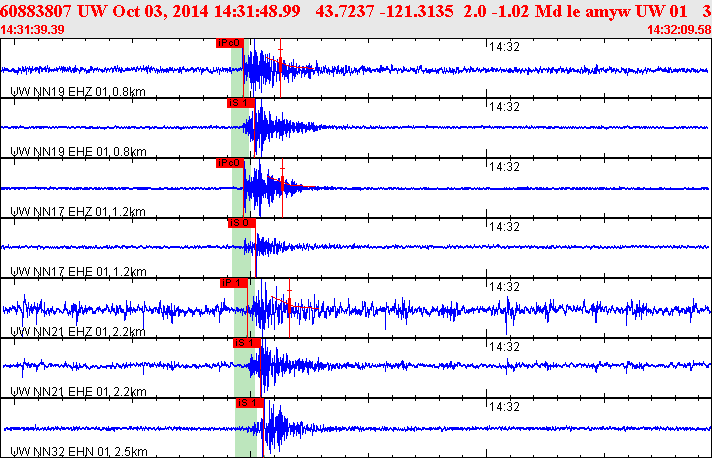Click the iP 1 pick flag on NN21 EHZ
This screenshot has width=712, height=458.
234,283
